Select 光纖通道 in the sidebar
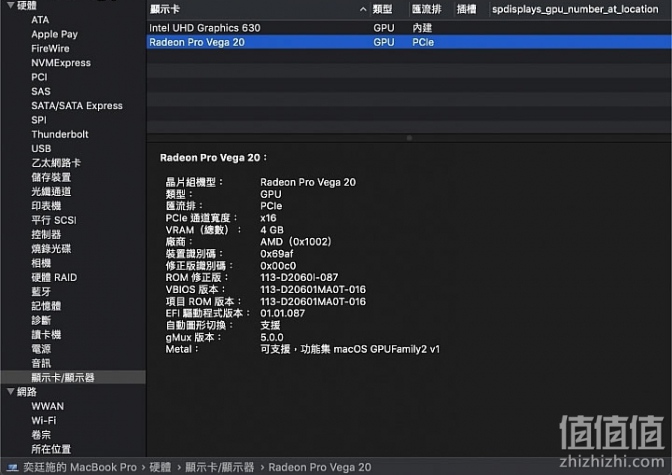Image resolution: width=672 pixels, height=475 pixels. (x=51, y=191)
